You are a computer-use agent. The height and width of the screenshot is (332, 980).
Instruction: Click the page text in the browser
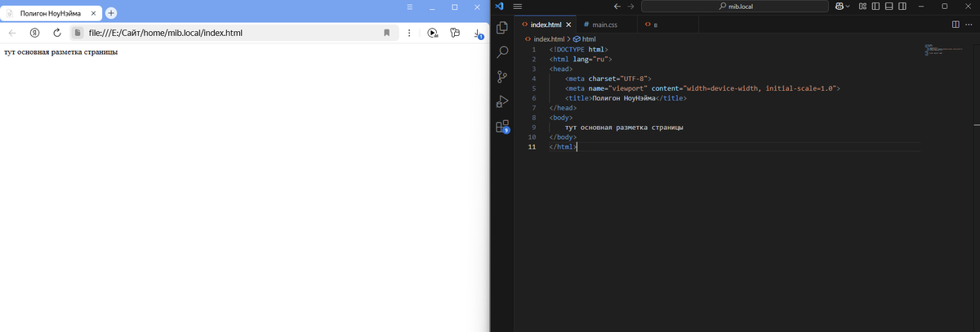tap(61, 52)
